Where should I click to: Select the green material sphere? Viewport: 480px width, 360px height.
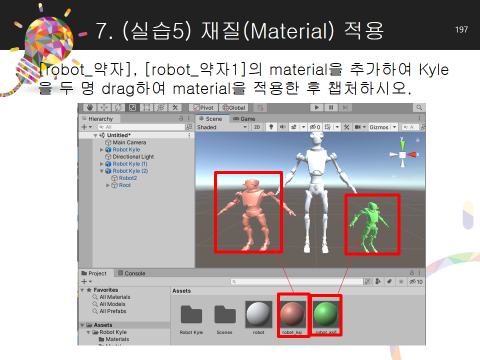click(x=326, y=315)
